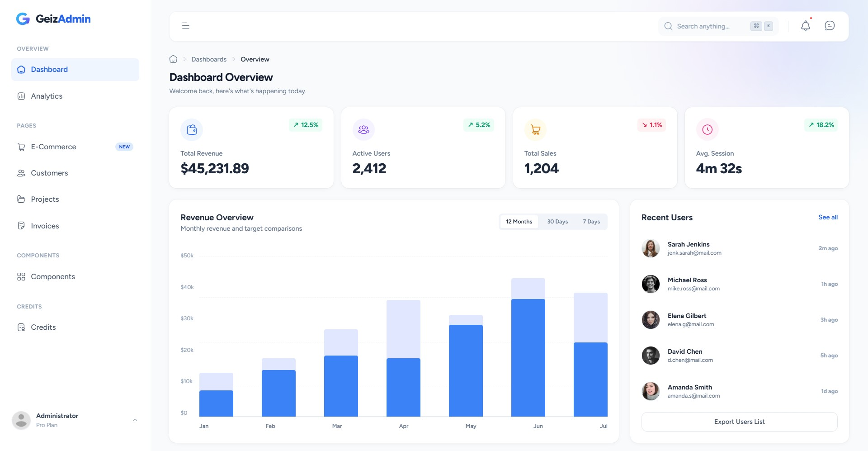Click the chat message icon in the header
868x451 pixels.
830,25
